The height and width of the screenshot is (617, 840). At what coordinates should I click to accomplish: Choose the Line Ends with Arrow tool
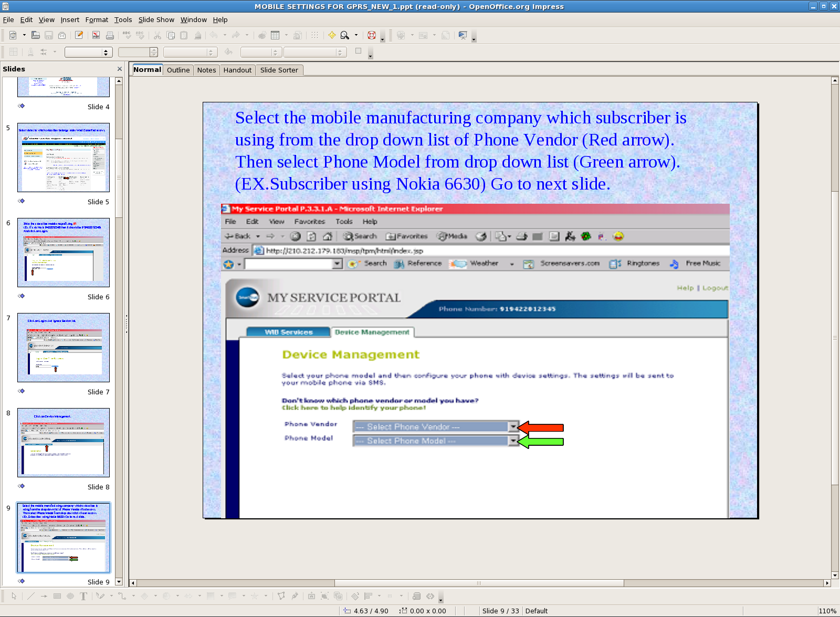[44, 596]
